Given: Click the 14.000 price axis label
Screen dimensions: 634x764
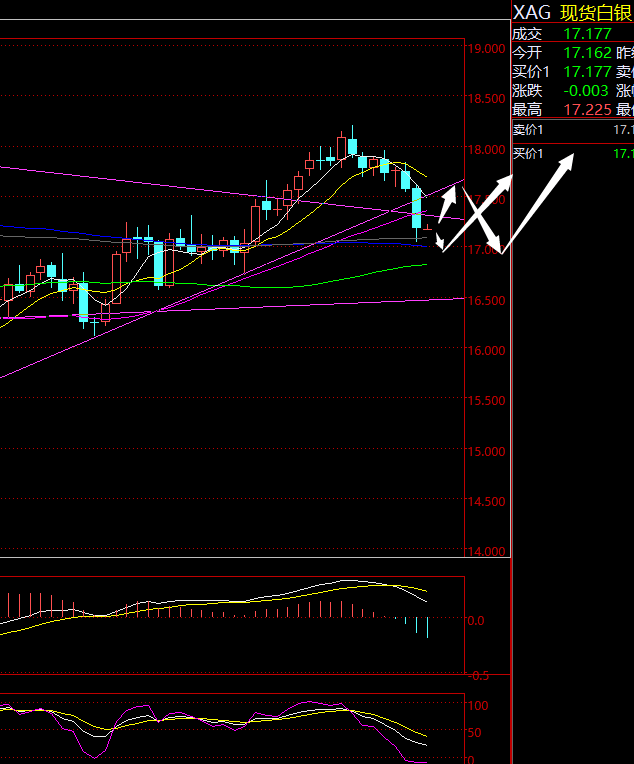Looking at the screenshot, I should pos(486,552).
